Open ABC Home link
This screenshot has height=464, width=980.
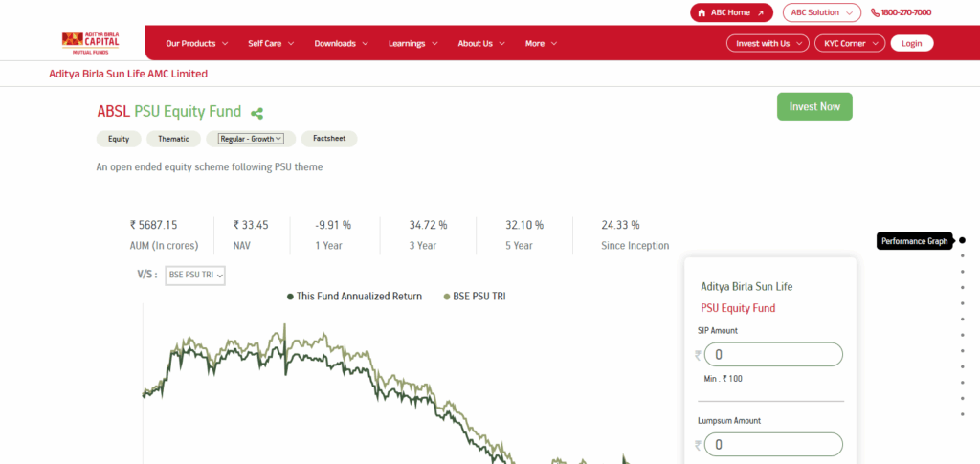(x=731, y=12)
